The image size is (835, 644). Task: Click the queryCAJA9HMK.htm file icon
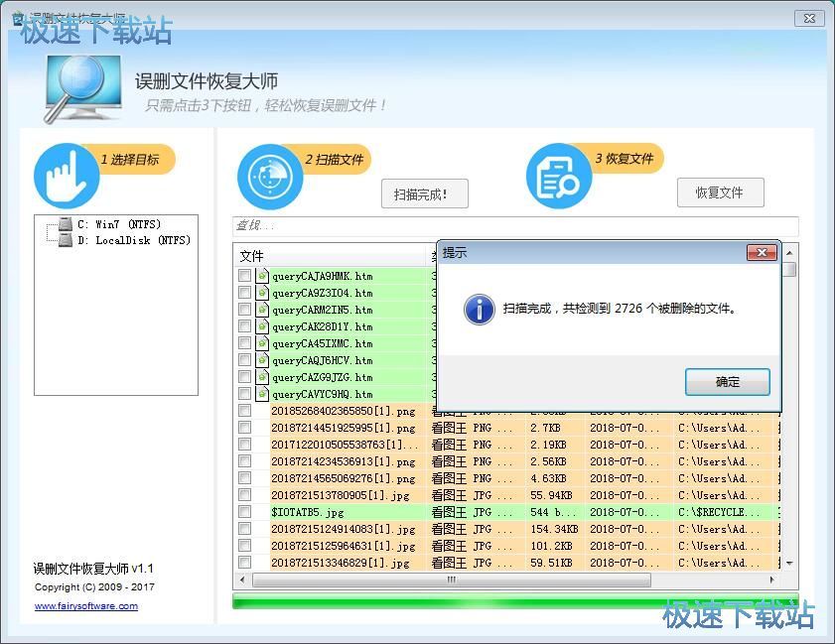pyautogui.click(x=262, y=276)
